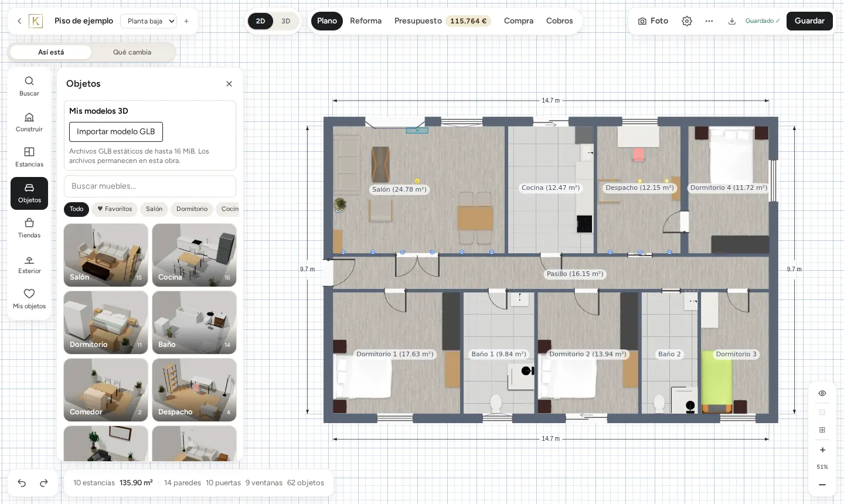The width and height of the screenshot is (844, 504).
Task: Click the 10 estancias status entry
Action: (94, 483)
